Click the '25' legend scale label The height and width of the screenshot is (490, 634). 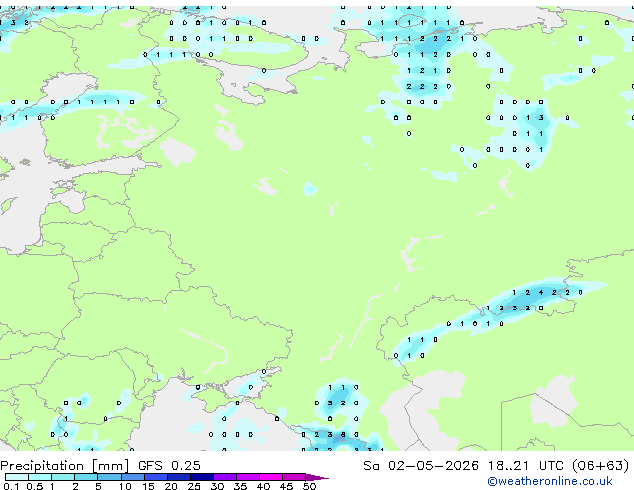tap(194, 486)
